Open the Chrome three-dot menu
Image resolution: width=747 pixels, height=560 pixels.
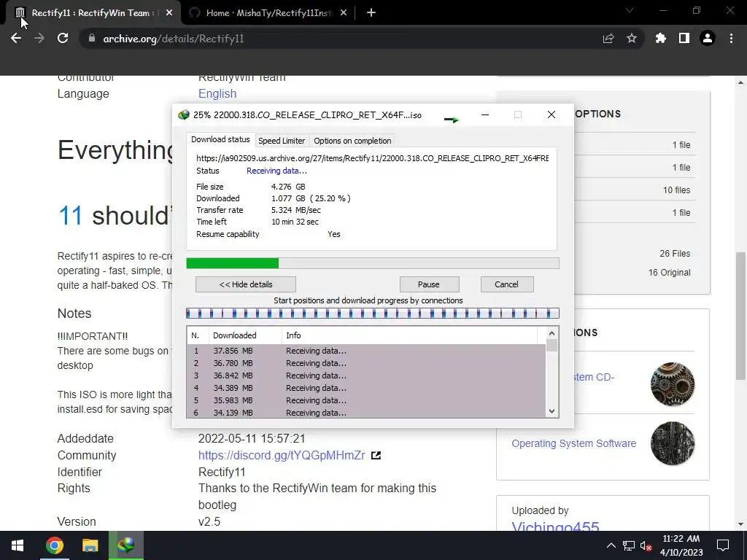731,38
